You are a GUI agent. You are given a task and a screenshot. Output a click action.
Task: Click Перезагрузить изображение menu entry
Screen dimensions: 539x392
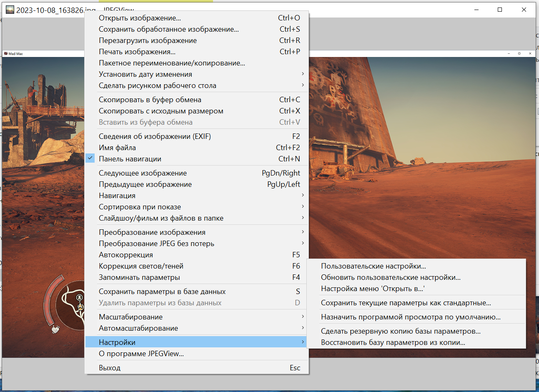pyautogui.click(x=196, y=40)
